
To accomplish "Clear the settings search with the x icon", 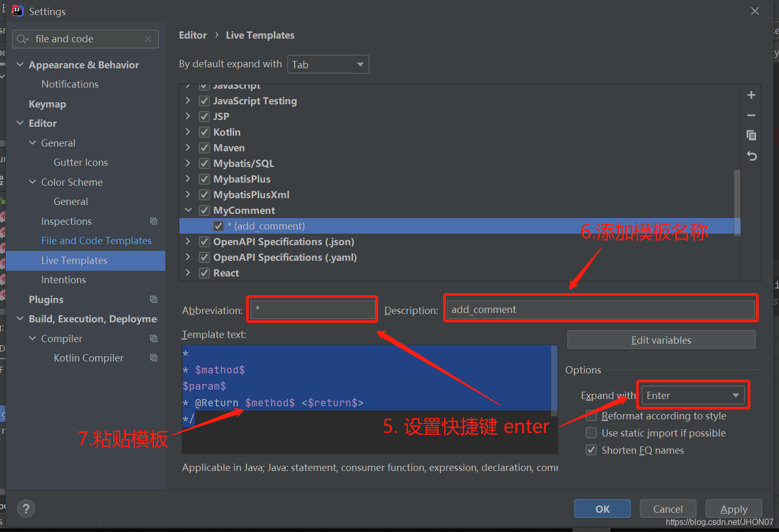I will coord(148,39).
